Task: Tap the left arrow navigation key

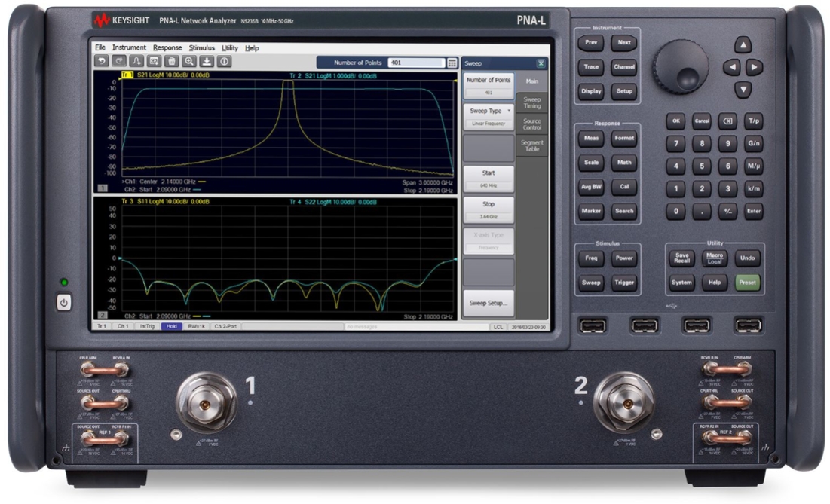Action: [732, 67]
